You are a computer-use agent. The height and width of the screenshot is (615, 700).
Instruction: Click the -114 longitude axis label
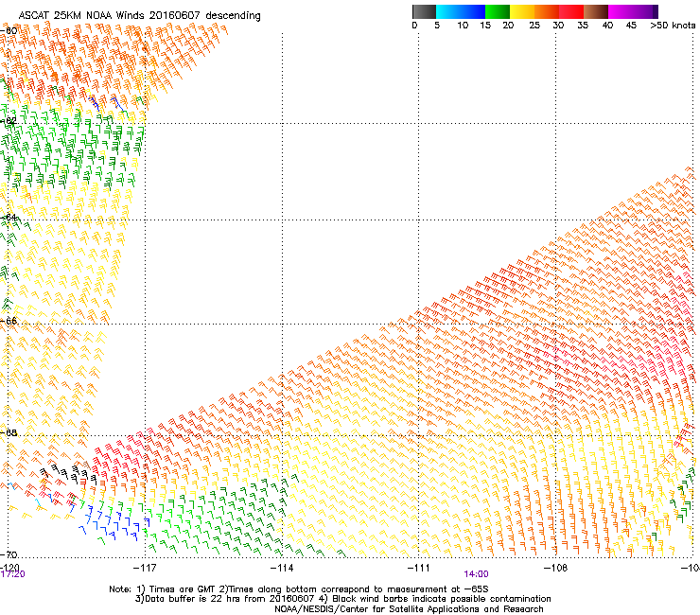pyautogui.click(x=282, y=567)
